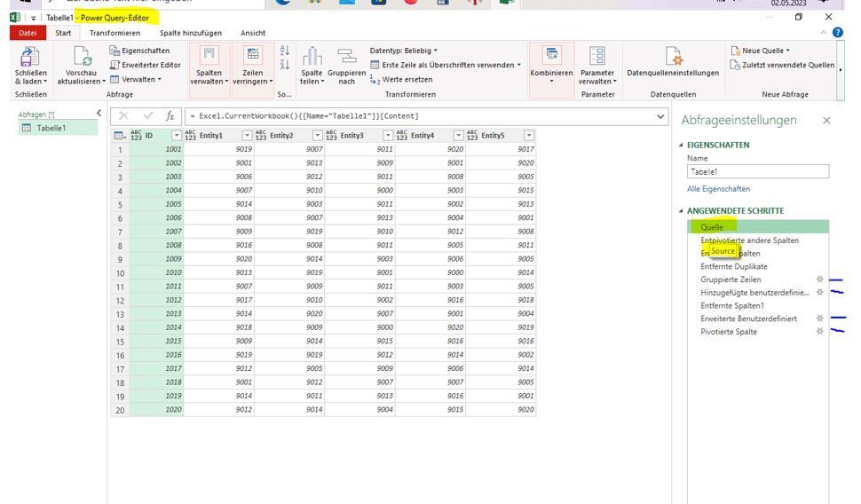Close the Abfrageeinstellungen pane
Viewport: 861px width, 504px height.
click(x=826, y=121)
